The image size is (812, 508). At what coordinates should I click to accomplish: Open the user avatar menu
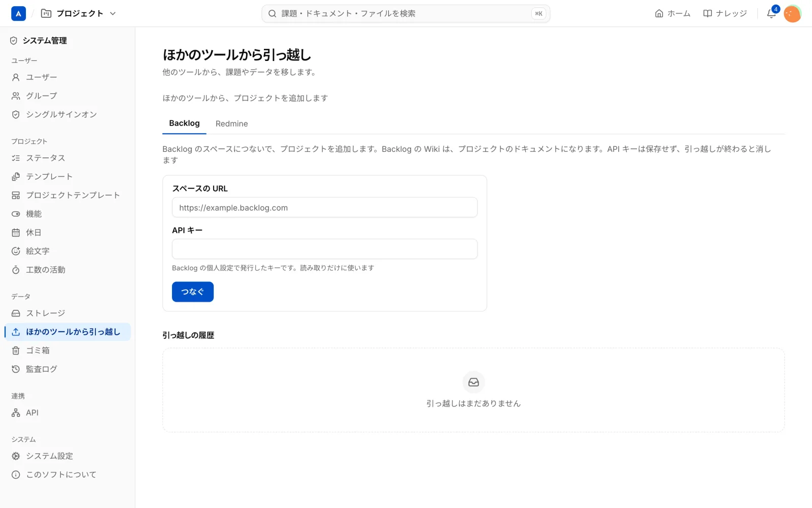point(792,14)
